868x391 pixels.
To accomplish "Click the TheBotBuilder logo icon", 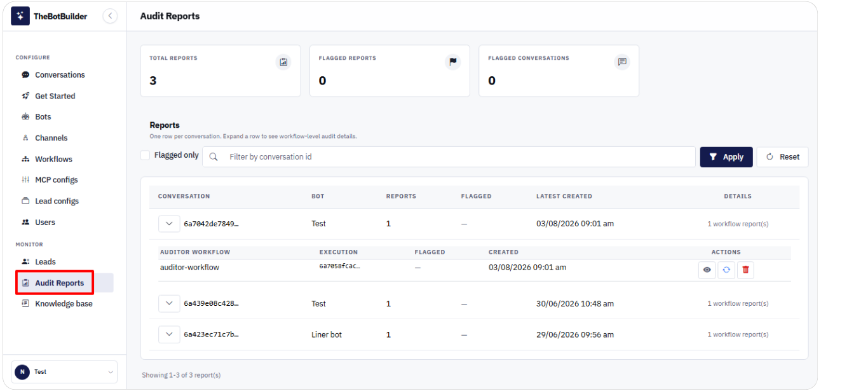I will click(x=20, y=16).
